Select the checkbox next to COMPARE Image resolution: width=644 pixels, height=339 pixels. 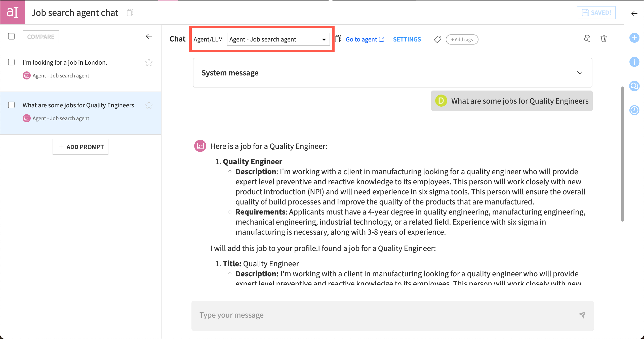11,36
